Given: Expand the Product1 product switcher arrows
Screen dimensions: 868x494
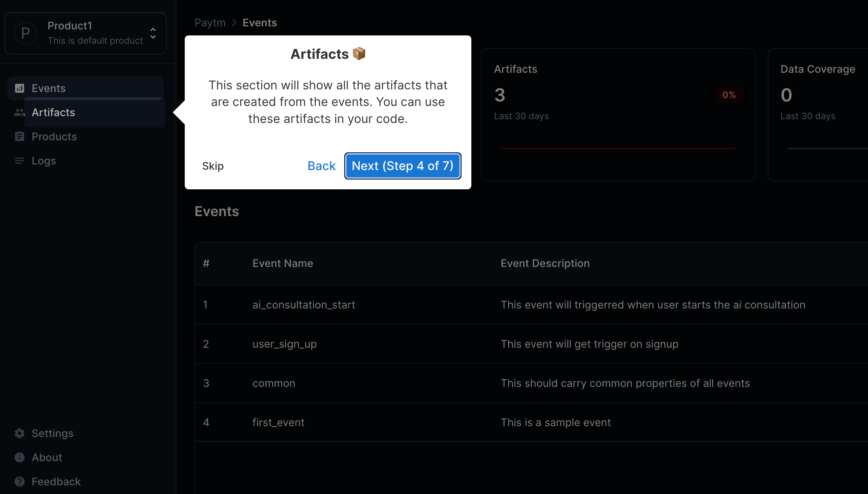Looking at the screenshot, I should pyautogui.click(x=153, y=33).
